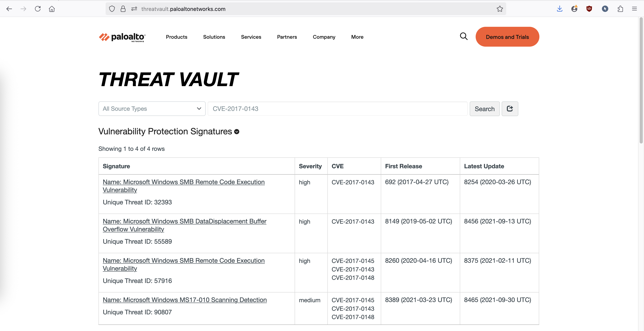The height and width of the screenshot is (331, 644).
Task: Open the Products menu
Action: pos(176,37)
